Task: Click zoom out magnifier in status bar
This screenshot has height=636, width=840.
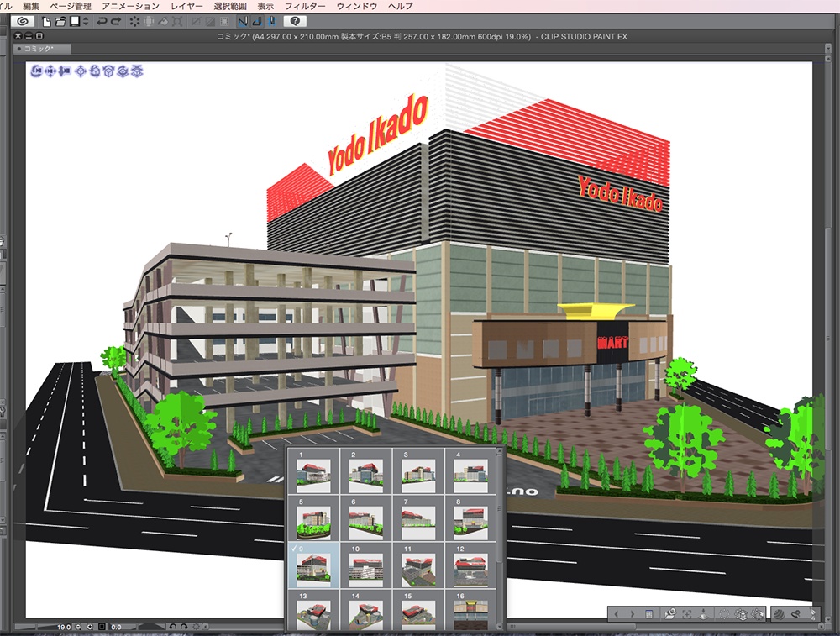Action: [x=78, y=627]
